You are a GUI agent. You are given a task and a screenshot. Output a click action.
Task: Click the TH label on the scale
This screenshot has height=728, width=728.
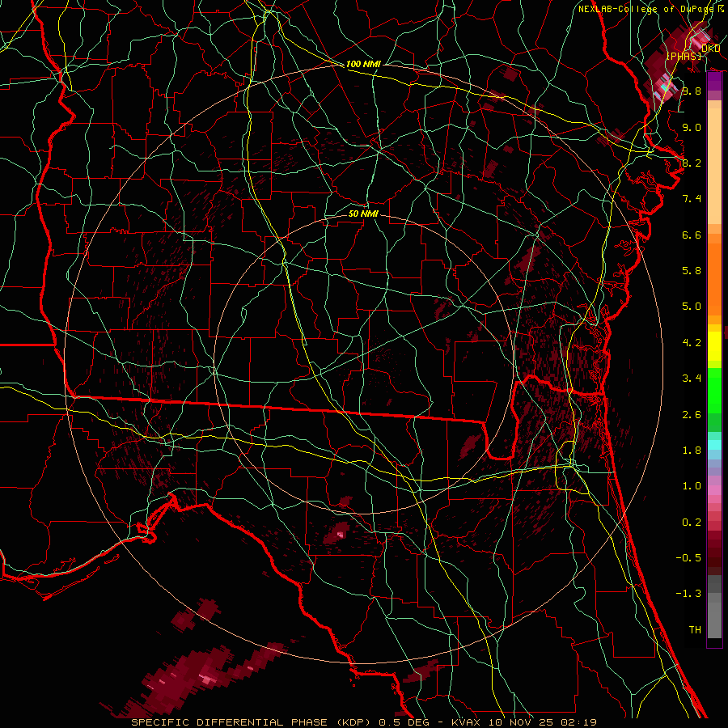point(695,630)
